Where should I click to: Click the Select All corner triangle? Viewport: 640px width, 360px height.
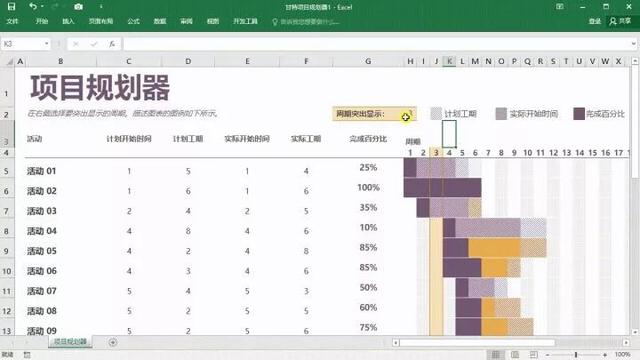[9, 62]
